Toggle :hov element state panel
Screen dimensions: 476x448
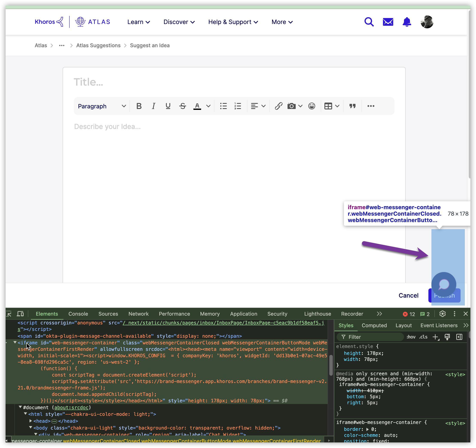[x=411, y=337]
